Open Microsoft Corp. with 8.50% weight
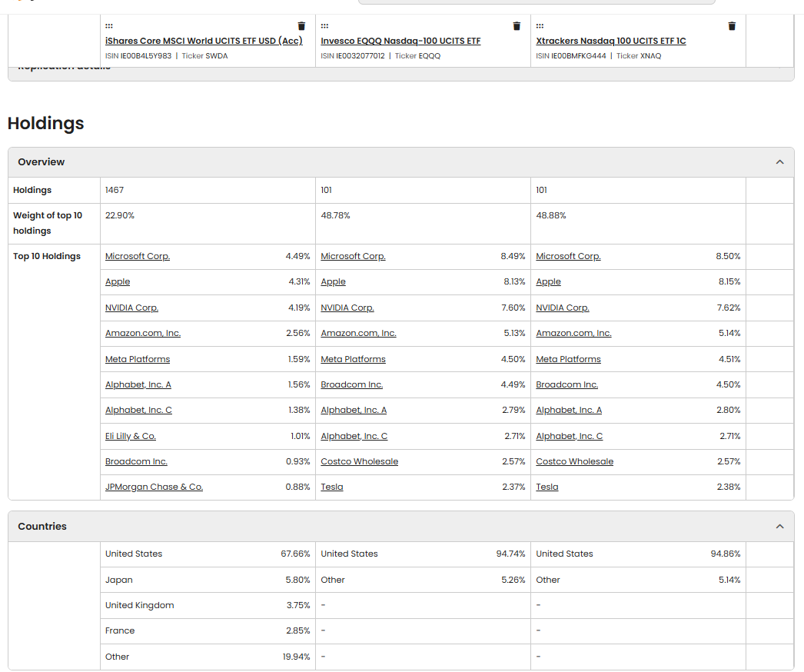 [x=568, y=257]
